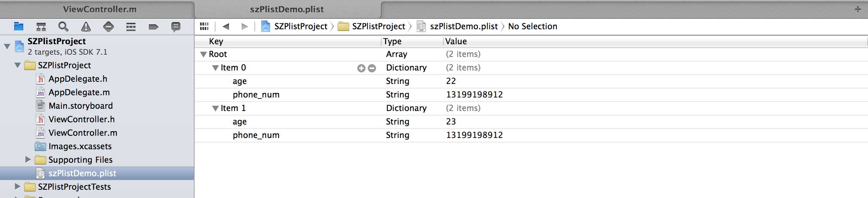Click Dictionary type of Item 0
The height and width of the screenshot is (198, 868).
[406, 68]
